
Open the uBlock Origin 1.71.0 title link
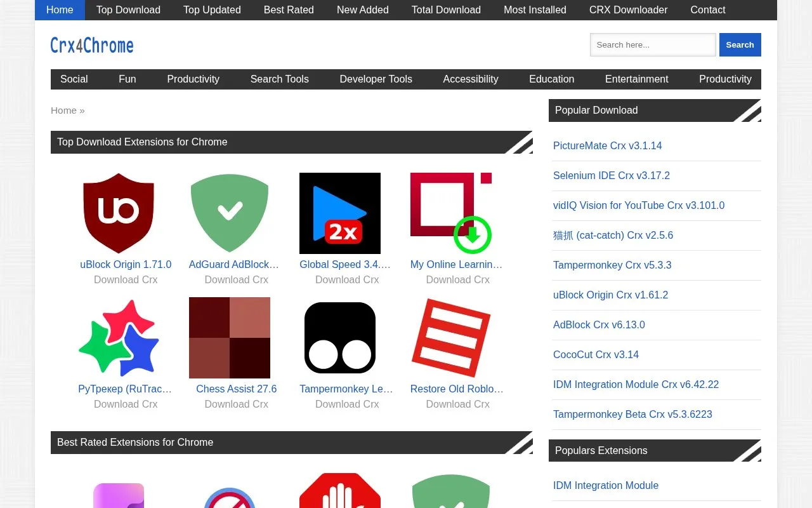tap(126, 265)
